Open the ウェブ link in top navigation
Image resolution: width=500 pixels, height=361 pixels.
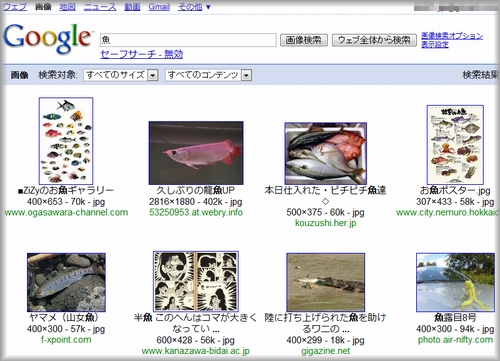click(15, 7)
